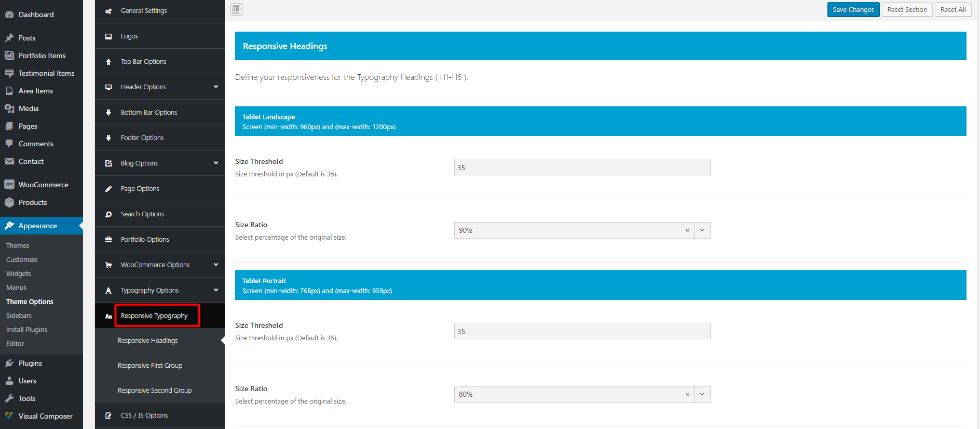The image size is (980, 429).
Task: Open Responsive First Group settings
Action: 150,366
